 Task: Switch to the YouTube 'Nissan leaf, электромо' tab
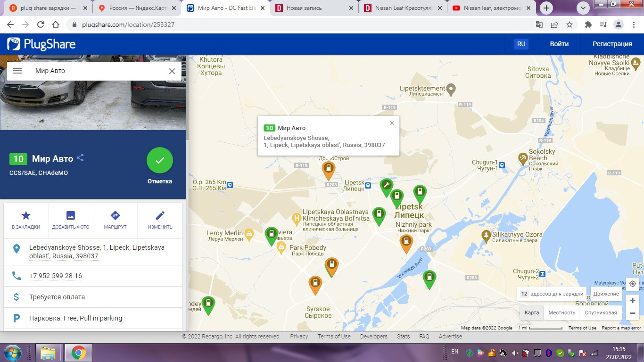click(491, 8)
